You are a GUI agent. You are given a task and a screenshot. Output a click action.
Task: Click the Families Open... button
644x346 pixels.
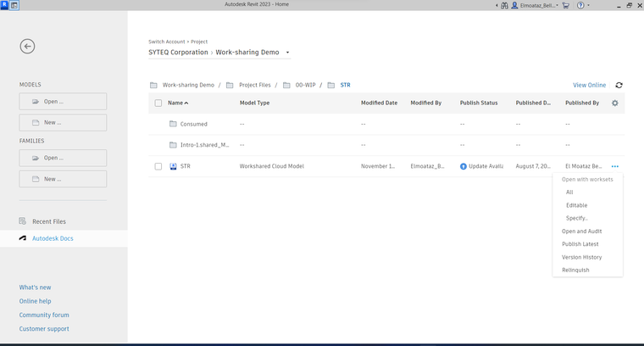coord(63,158)
